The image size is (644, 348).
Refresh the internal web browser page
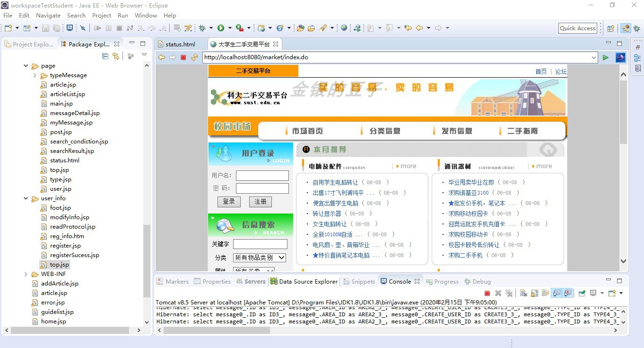point(194,58)
